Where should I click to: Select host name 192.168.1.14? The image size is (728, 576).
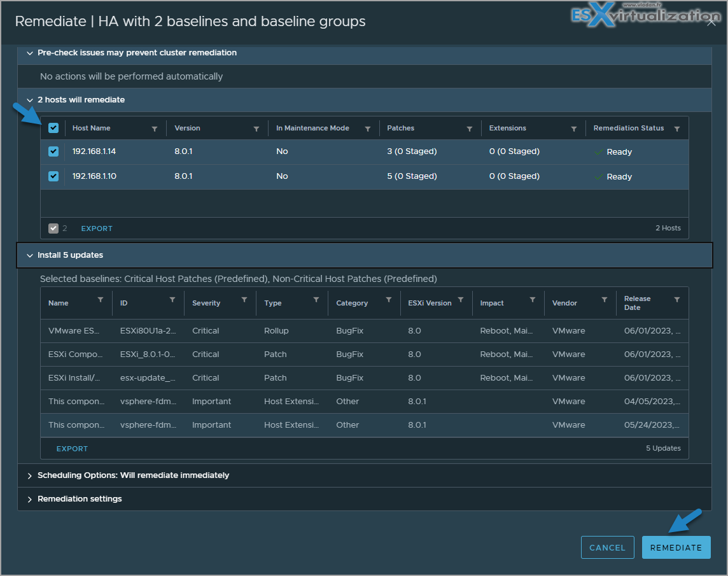(x=94, y=151)
